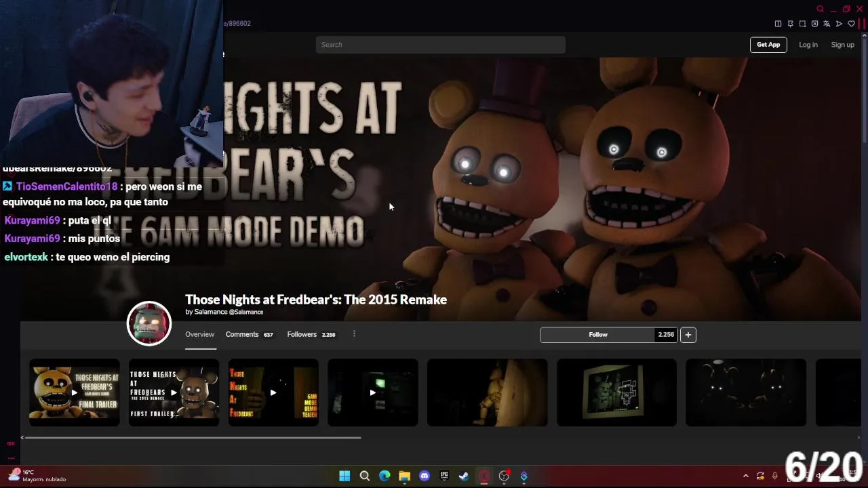Open the Windows Start menu
Image resolution: width=868 pixels, height=488 pixels.
pos(344,476)
